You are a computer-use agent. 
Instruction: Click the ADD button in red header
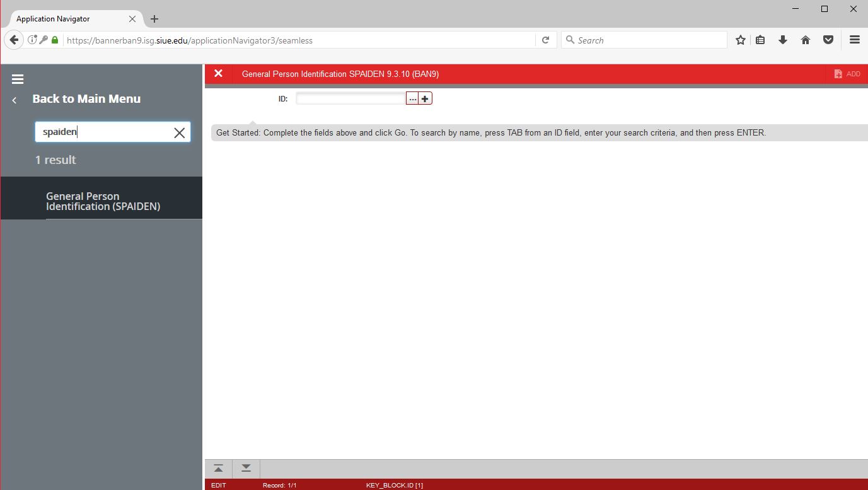[847, 74]
